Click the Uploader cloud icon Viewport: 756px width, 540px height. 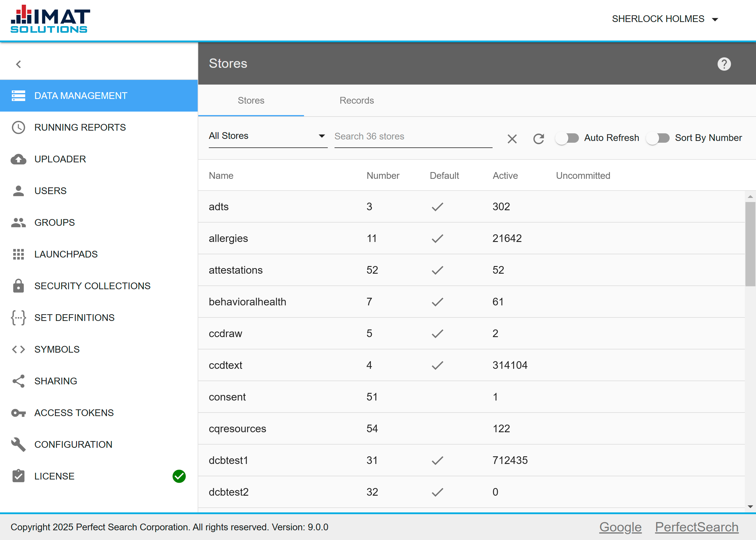[17, 159]
